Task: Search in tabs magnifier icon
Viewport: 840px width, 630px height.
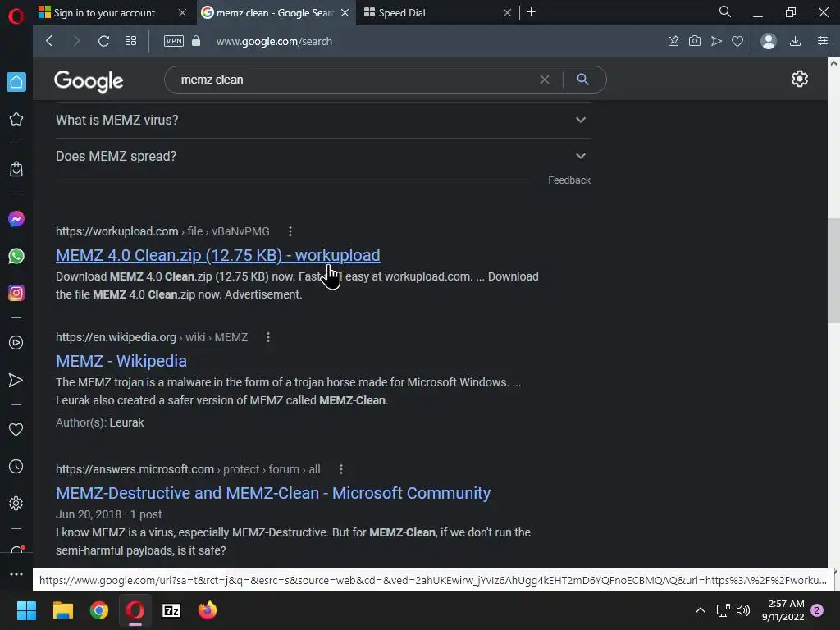Action: (725, 11)
